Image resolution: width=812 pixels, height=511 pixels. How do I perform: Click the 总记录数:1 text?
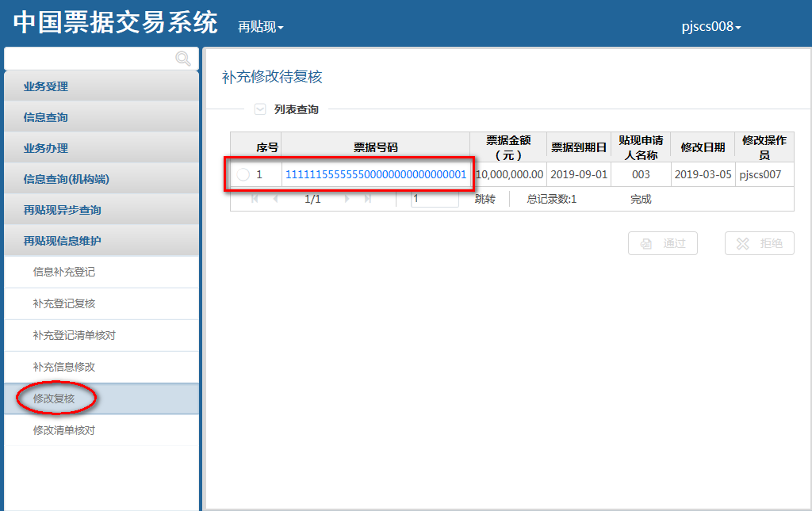pyautogui.click(x=552, y=199)
